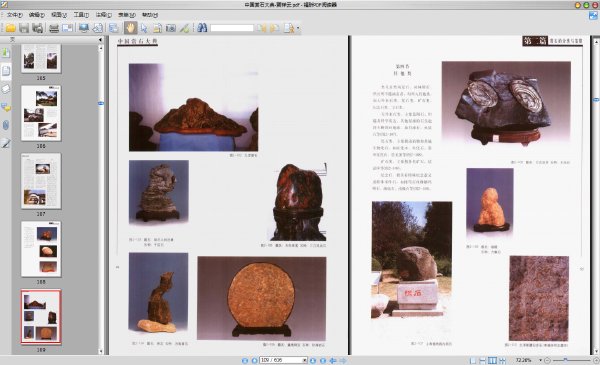
Task: Switch to continuous facing layout
Action: tap(502, 360)
